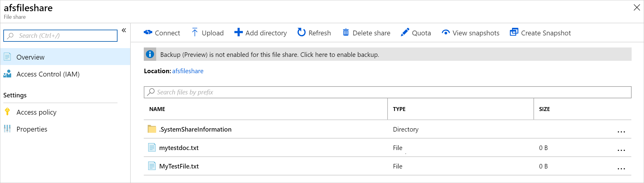Click the Create Snapshot icon

tap(514, 32)
